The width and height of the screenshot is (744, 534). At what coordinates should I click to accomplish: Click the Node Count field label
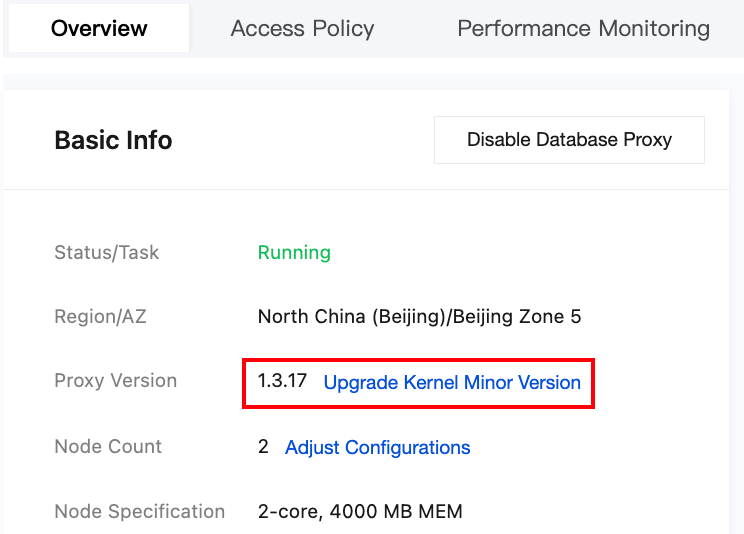pos(108,447)
